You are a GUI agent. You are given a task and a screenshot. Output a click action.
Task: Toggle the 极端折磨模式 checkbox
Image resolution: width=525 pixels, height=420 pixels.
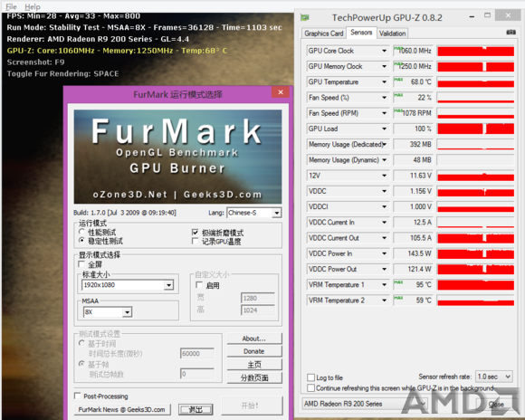(x=196, y=232)
